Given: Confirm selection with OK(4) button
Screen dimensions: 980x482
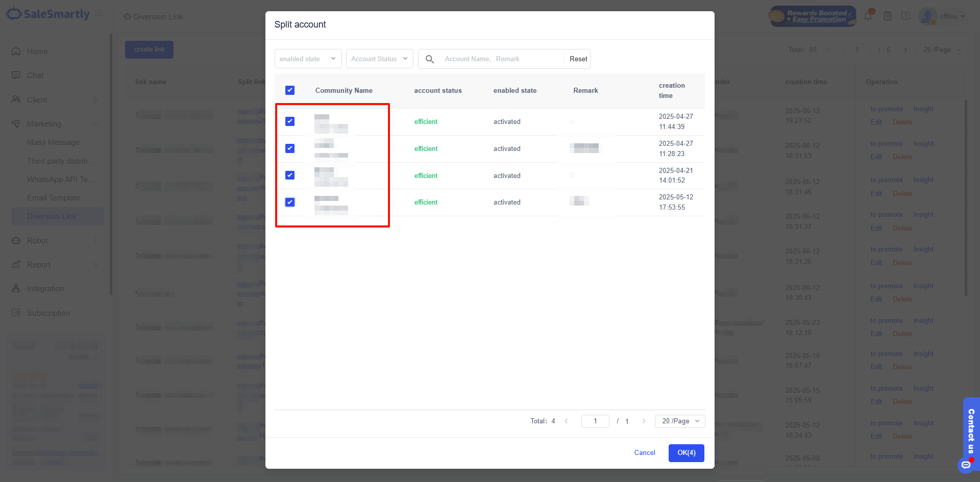Looking at the screenshot, I should (686, 453).
